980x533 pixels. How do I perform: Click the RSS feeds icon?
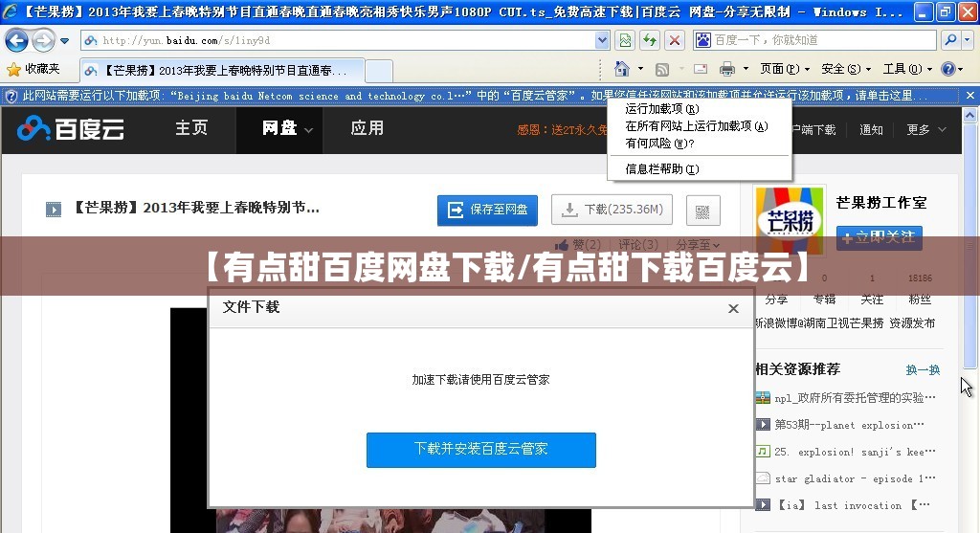click(662, 69)
